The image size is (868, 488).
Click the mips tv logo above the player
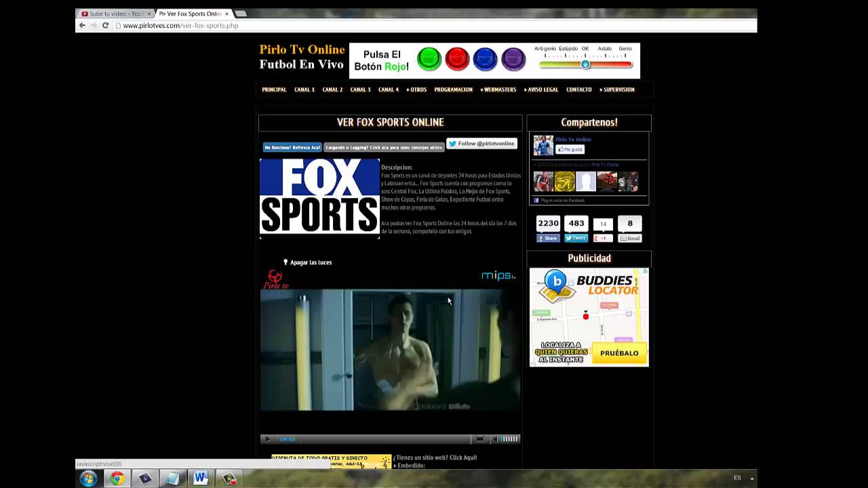coord(498,275)
